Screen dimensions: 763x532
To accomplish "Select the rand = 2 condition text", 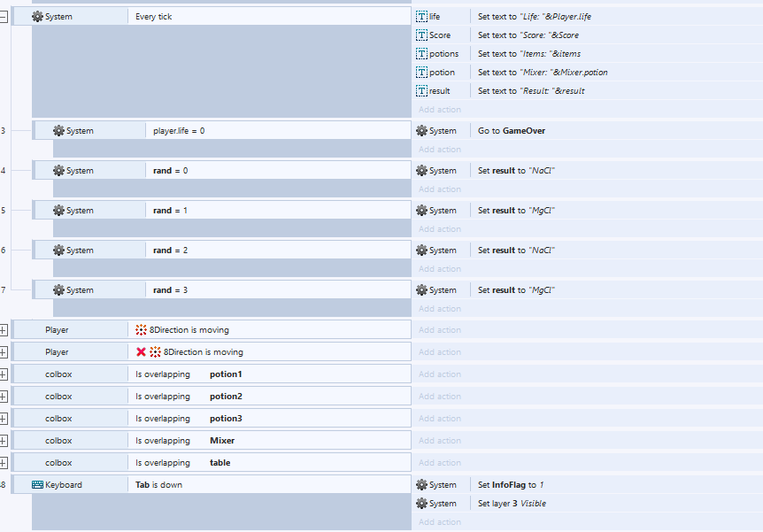I will pyautogui.click(x=170, y=251).
